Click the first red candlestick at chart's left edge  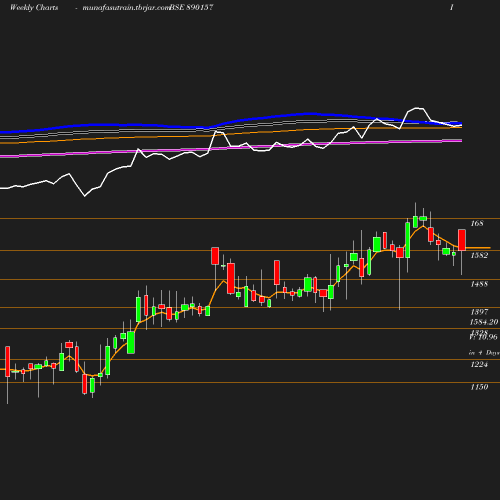[x=8, y=362]
